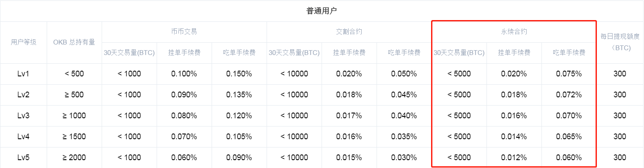Select the 0.075% perpetual taker fee cell
This screenshot has height=168, width=644.
(x=569, y=74)
